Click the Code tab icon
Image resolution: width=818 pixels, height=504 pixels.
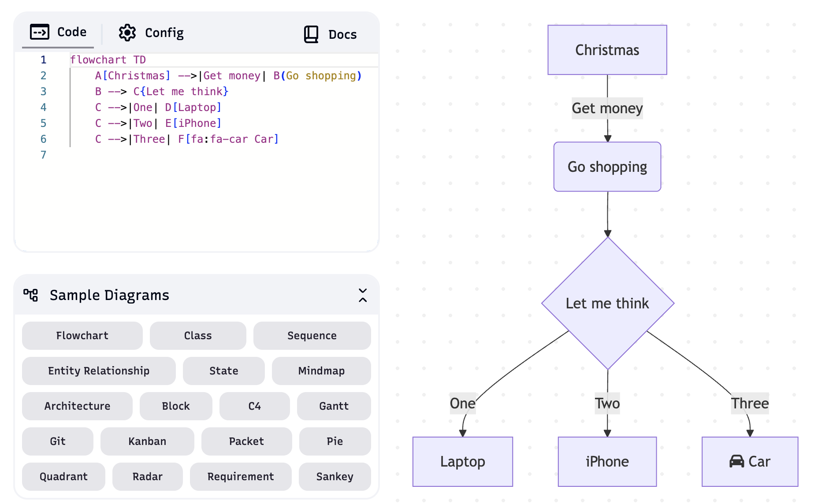[39, 32]
